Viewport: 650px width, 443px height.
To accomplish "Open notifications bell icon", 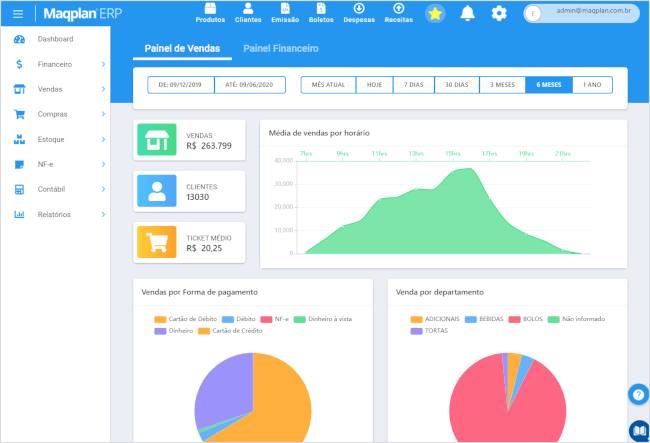I will (x=468, y=13).
